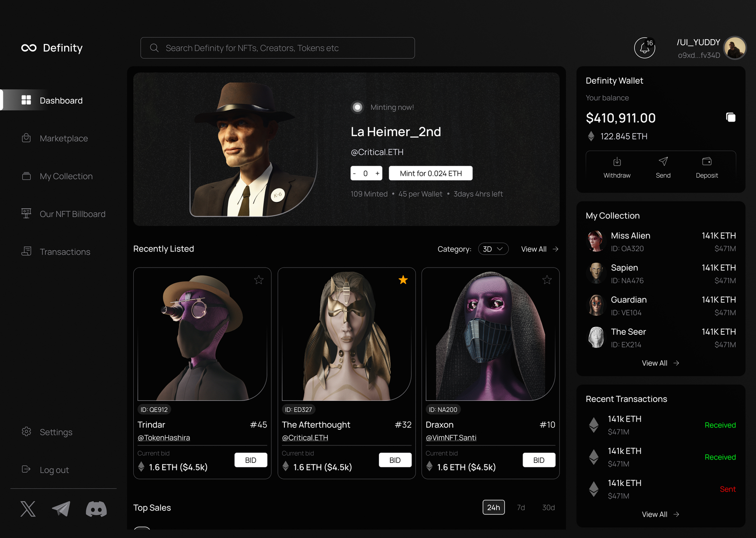Open Marketplace in sidebar

(x=55, y=138)
